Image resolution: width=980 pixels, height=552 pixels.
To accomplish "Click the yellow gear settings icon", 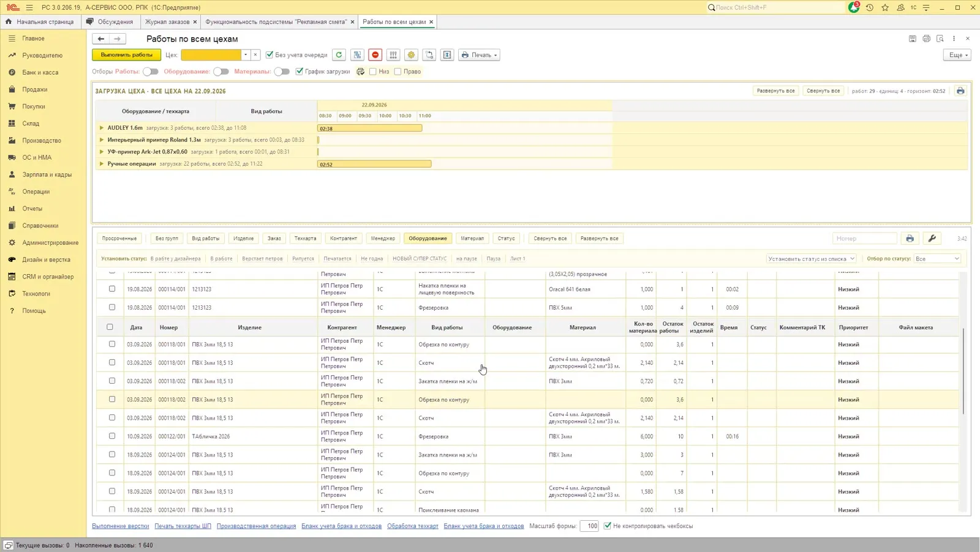I will pos(411,55).
